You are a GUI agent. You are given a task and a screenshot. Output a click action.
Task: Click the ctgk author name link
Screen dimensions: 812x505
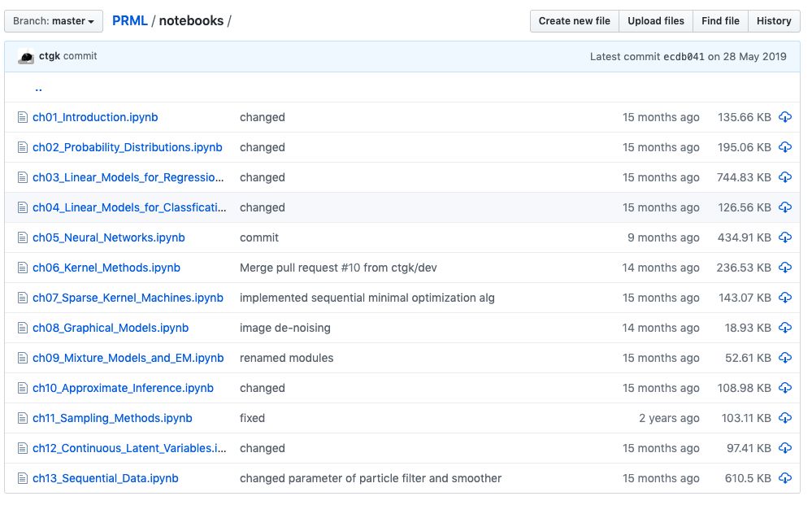coord(50,56)
